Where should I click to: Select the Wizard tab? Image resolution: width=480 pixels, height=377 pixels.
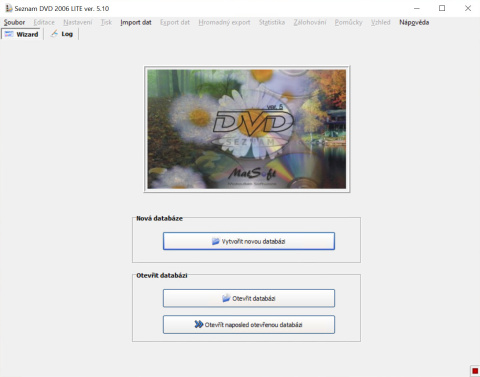[x=22, y=34]
